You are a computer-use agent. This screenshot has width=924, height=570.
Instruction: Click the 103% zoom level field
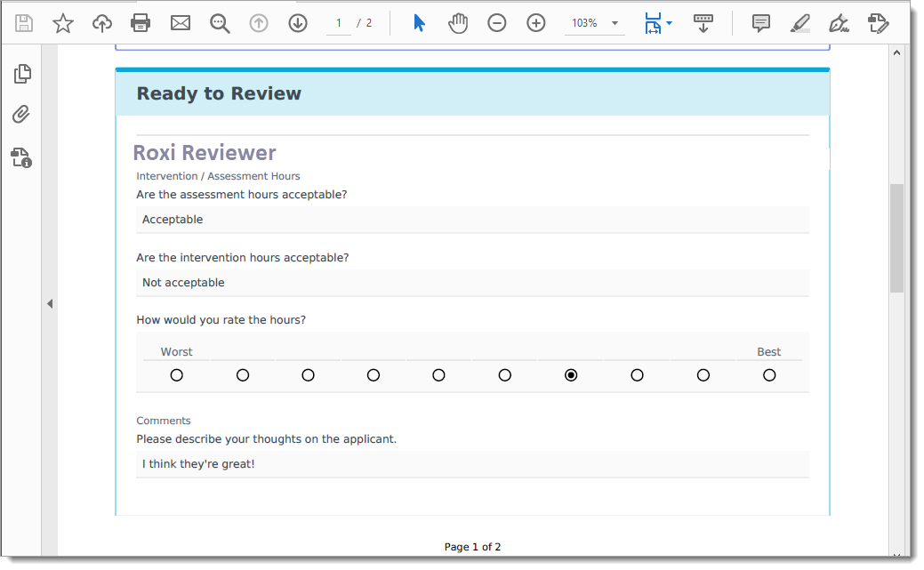(x=584, y=23)
